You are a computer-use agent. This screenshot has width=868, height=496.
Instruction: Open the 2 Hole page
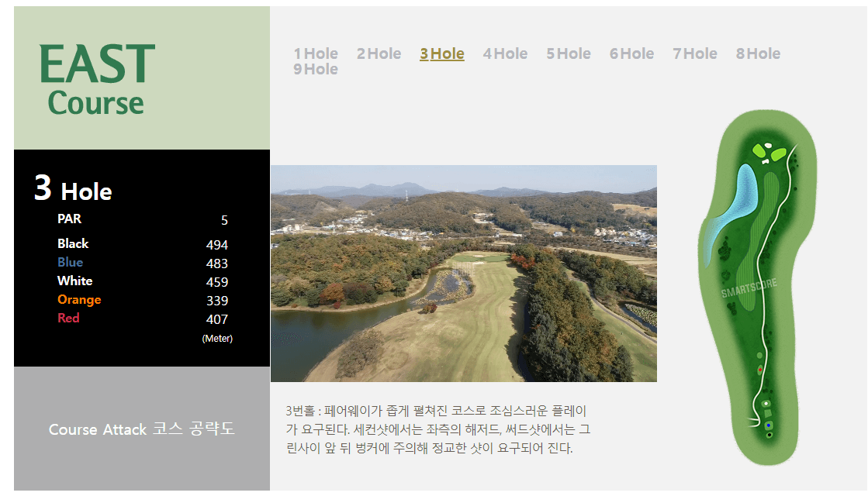379,53
